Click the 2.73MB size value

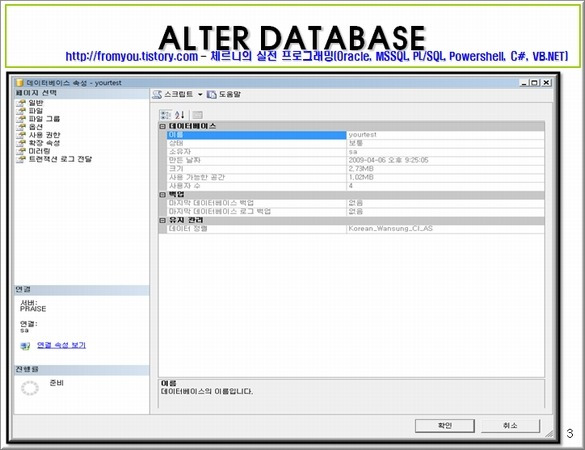(361, 169)
